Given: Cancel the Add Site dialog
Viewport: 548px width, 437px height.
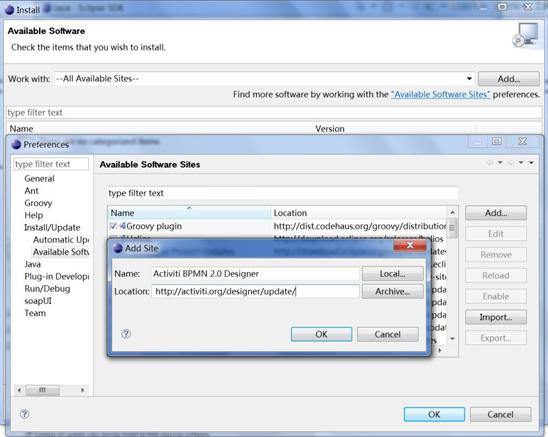Looking at the screenshot, I should [x=388, y=334].
